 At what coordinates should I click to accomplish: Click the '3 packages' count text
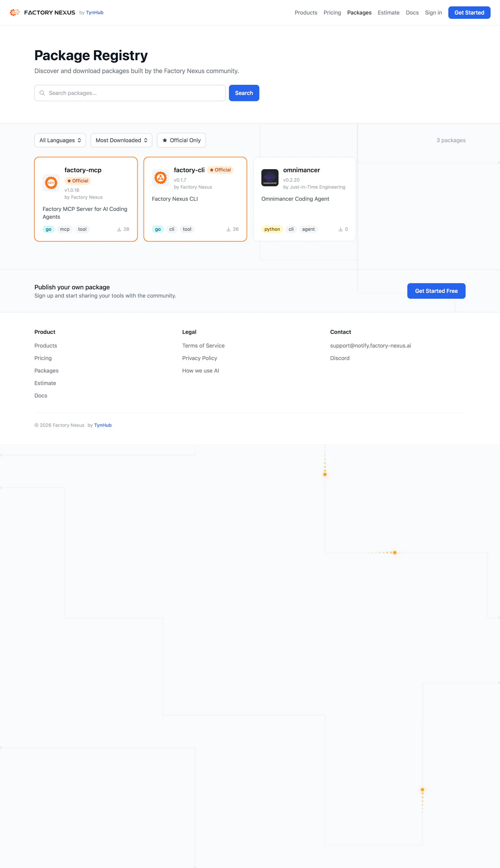[x=451, y=140]
